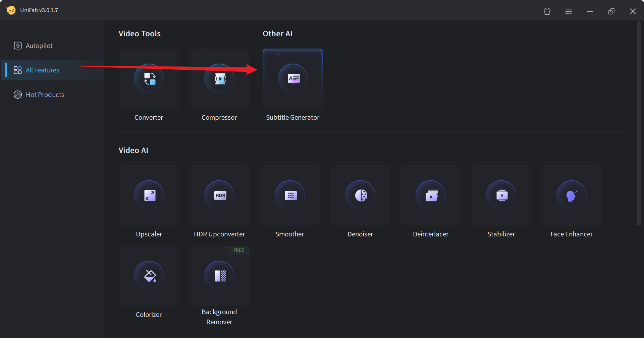Image resolution: width=644 pixels, height=338 pixels.
Task: Click the UniFab cat logo
Action: [11, 10]
